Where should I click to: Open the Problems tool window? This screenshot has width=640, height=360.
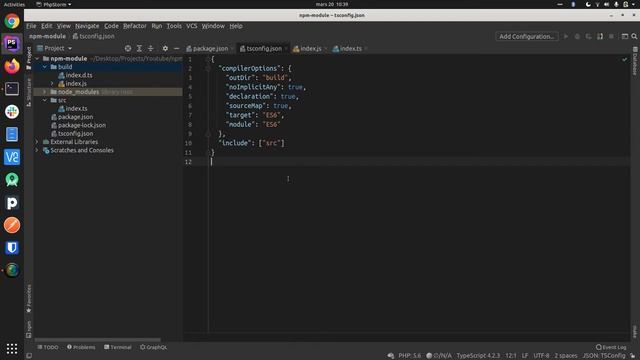click(81, 347)
